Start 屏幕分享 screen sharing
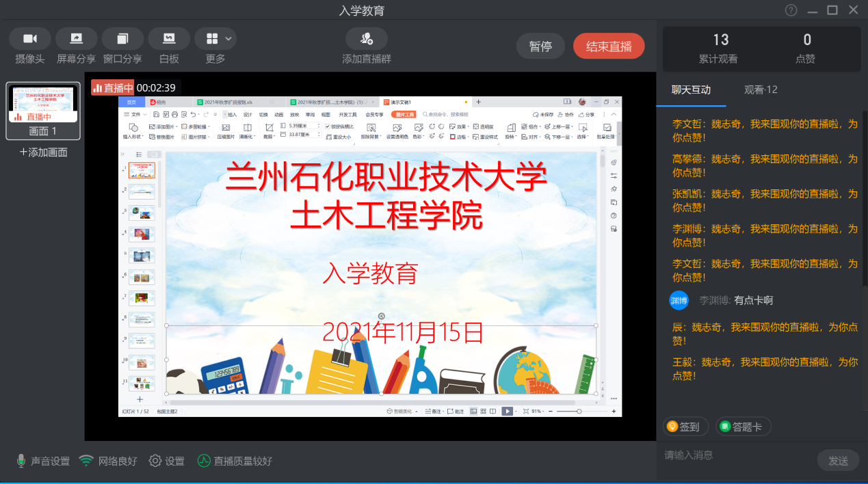The height and width of the screenshot is (484, 868). pyautogui.click(x=76, y=39)
